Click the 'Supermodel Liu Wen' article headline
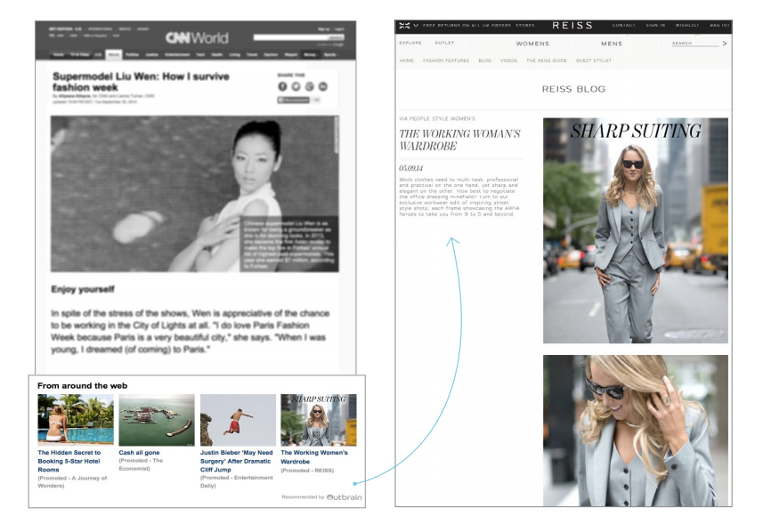This screenshot has height=532, width=771. (x=142, y=82)
